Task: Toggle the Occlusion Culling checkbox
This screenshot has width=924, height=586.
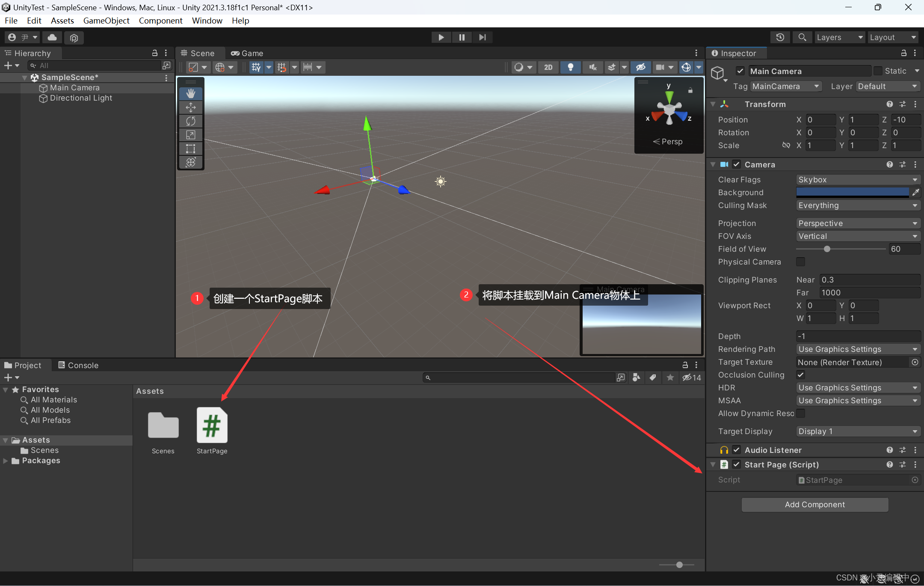Action: (800, 375)
